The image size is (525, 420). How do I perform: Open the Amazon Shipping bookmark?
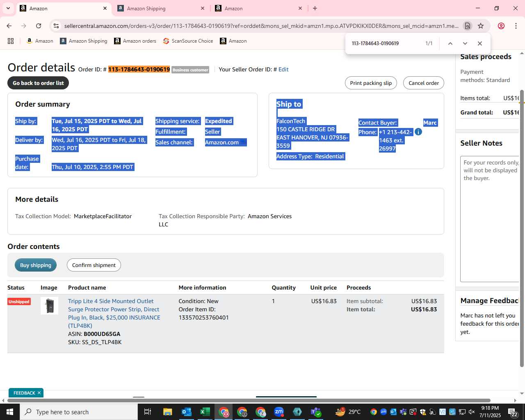coord(84,41)
